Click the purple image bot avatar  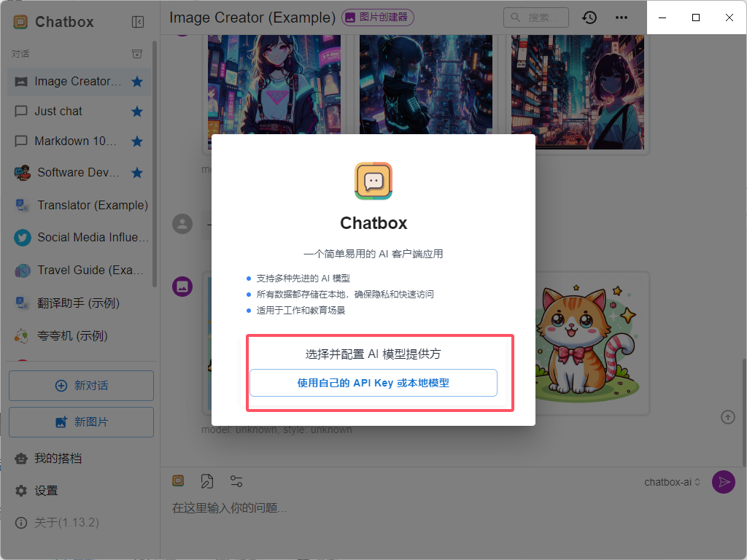click(182, 287)
